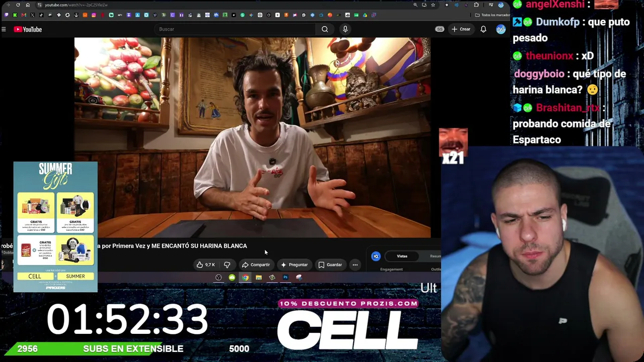Image resolution: width=644 pixels, height=362 pixels.
Task: View site information next to the URL
Action: click(x=39, y=5)
